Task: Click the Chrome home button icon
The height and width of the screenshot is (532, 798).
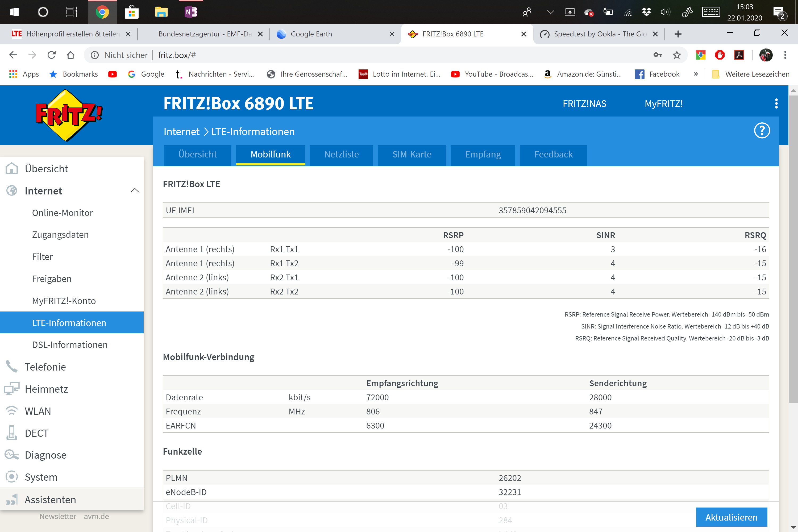Action: [x=70, y=55]
